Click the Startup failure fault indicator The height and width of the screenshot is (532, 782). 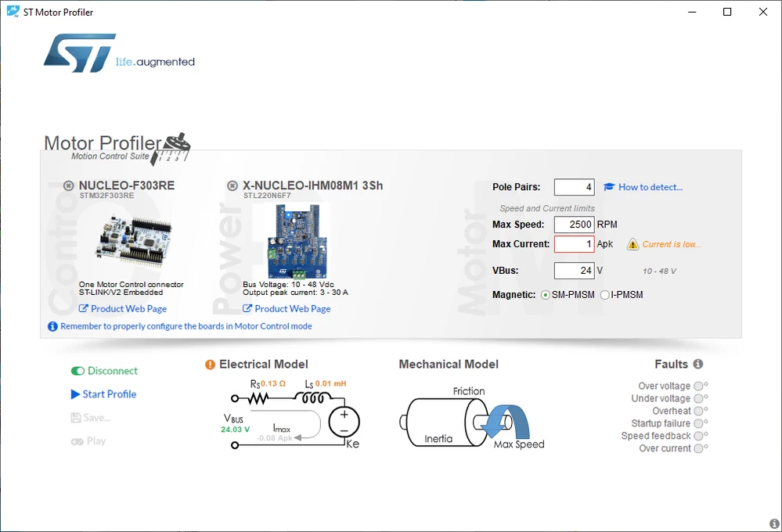point(699,423)
